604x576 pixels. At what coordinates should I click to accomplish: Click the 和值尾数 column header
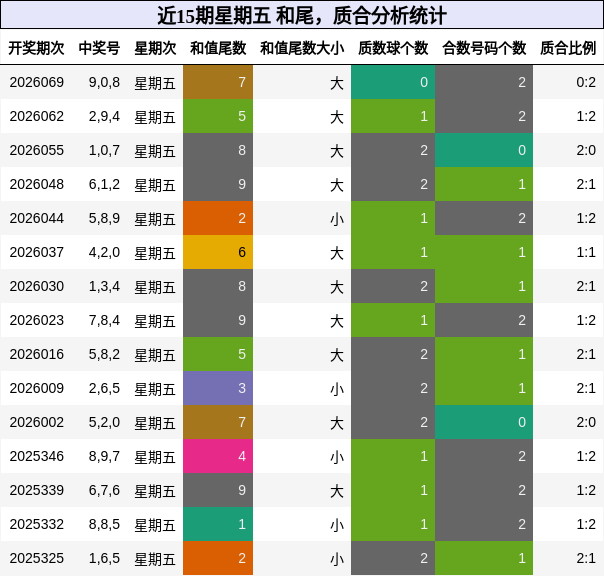(218, 48)
